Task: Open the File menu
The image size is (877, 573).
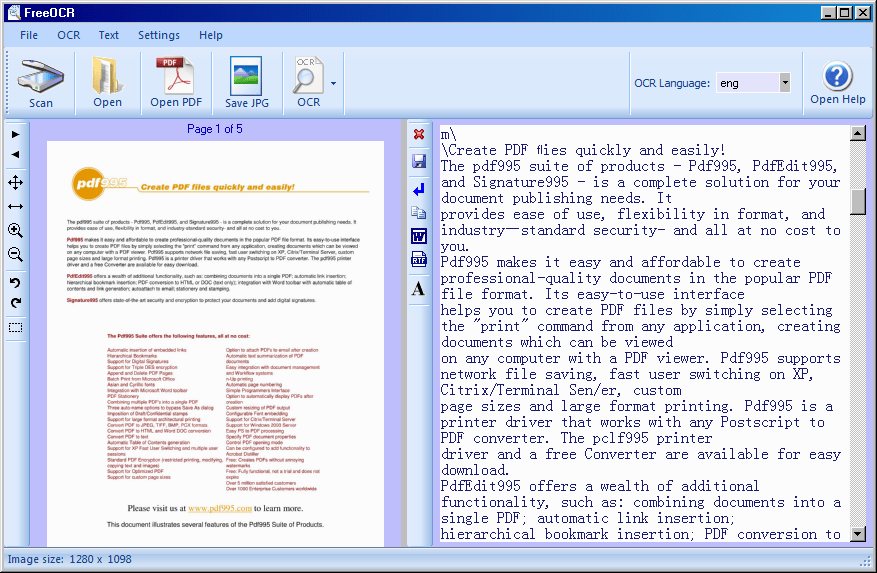Action: click(x=29, y=35)
